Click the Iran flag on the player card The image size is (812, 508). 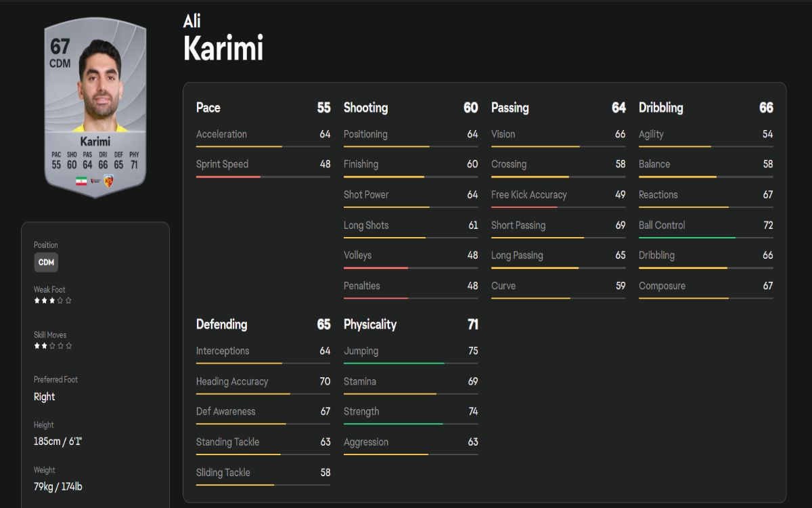[x=81, y=182]
